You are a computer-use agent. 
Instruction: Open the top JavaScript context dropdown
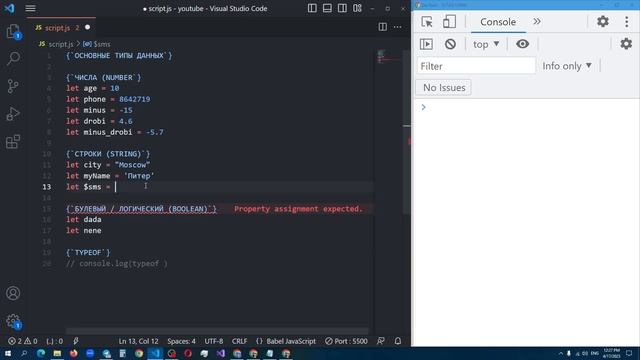[486, 44]
